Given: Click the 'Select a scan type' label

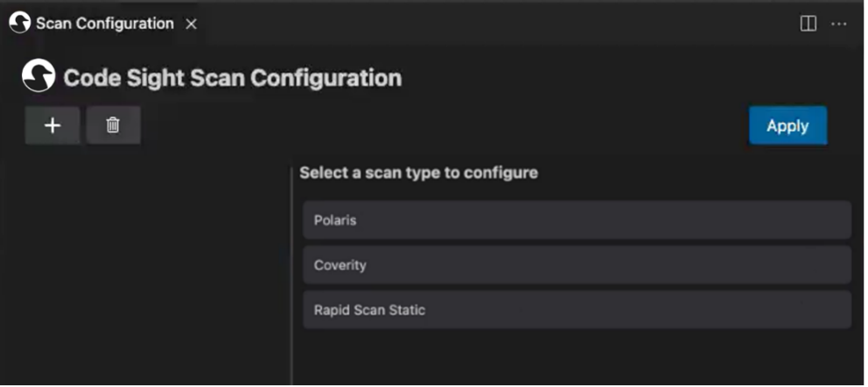Looking at the screenshot, I should pos(418,172).
